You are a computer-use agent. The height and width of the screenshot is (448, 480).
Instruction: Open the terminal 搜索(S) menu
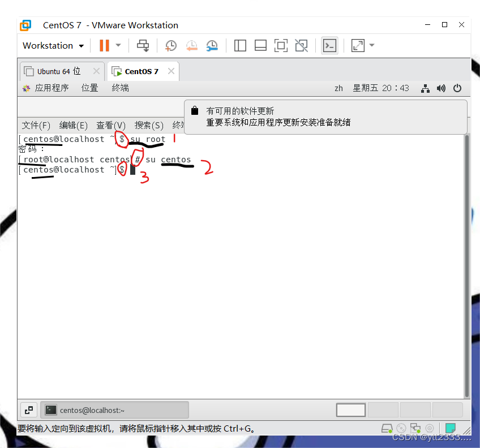click(x=149, y=125)
